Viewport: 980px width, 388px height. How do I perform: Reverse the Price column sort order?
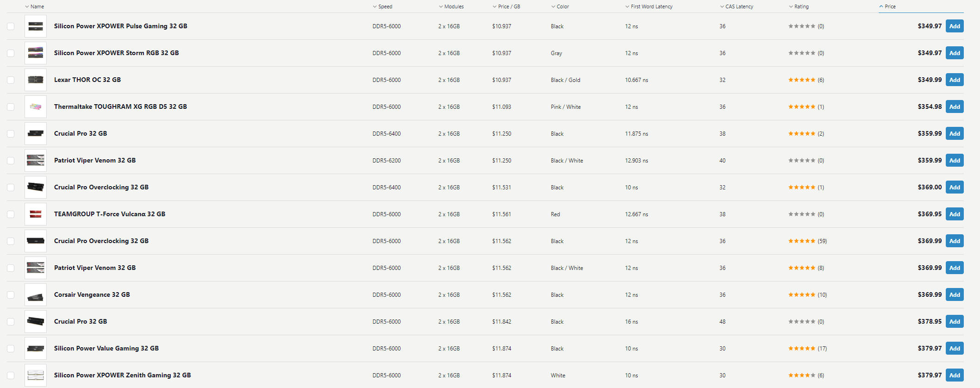(889, 6)
